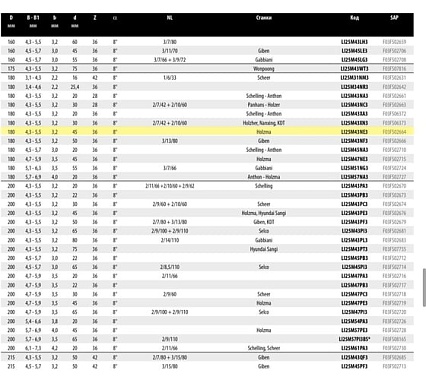Click the Код column header

tap(355, 18)
